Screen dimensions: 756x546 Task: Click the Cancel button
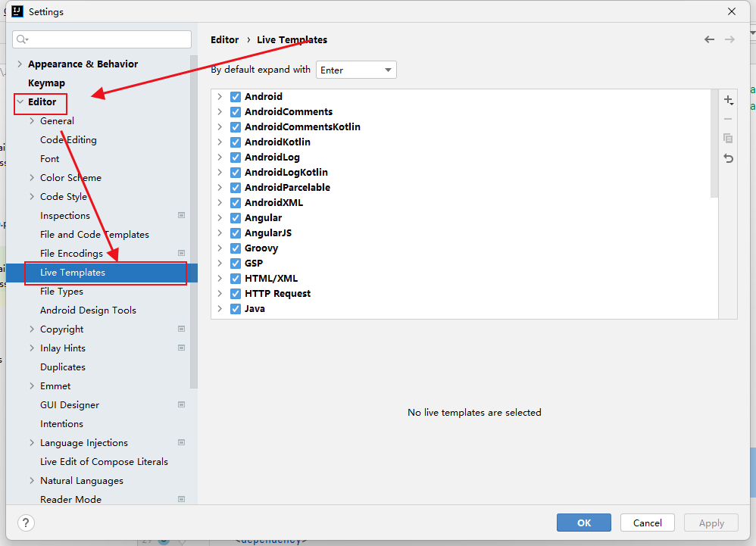[647, 523]
